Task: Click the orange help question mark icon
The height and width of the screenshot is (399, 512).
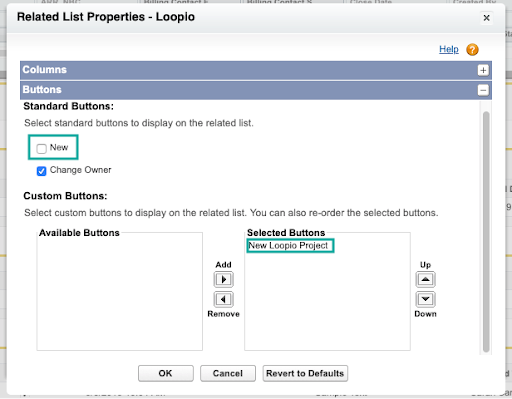Action: point(472,50)
